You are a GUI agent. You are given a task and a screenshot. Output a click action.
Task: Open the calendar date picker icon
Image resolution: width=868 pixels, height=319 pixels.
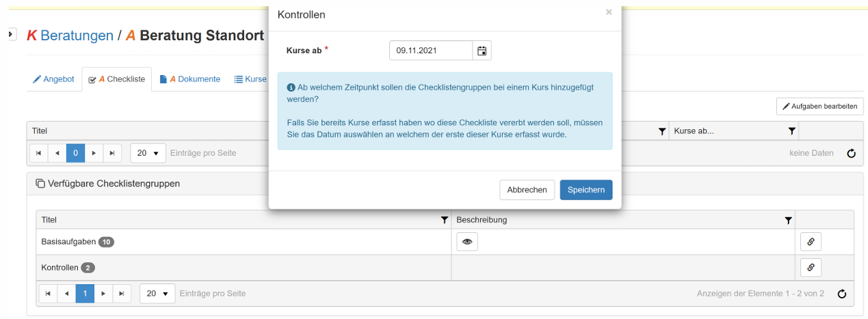(482, 51)
